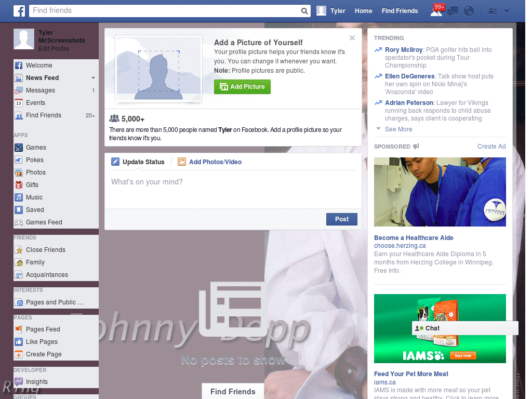Click the News Feed sidebar icon
This screenshot has width=532, height=399.
tap(19, 78)
